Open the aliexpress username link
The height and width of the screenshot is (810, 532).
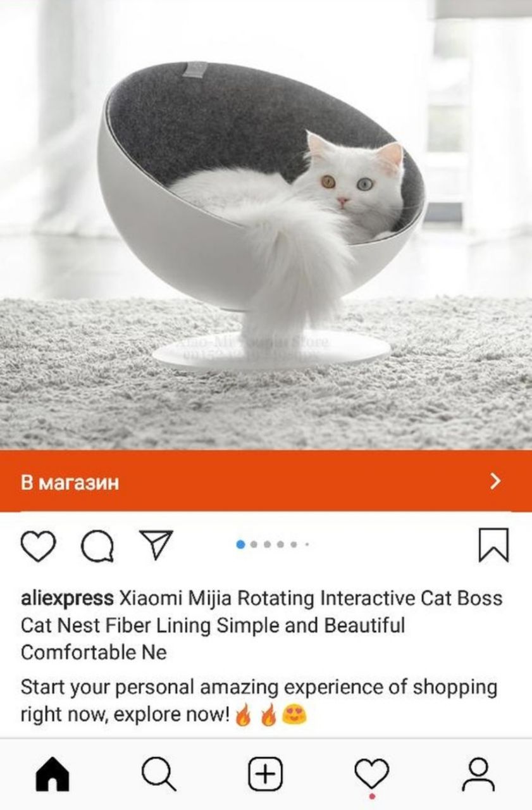pos(67,598)
